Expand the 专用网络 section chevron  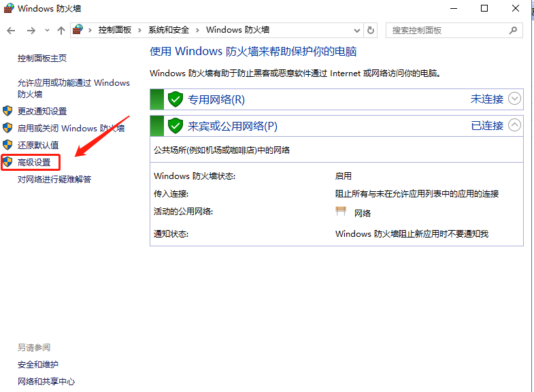coord(514,99)
